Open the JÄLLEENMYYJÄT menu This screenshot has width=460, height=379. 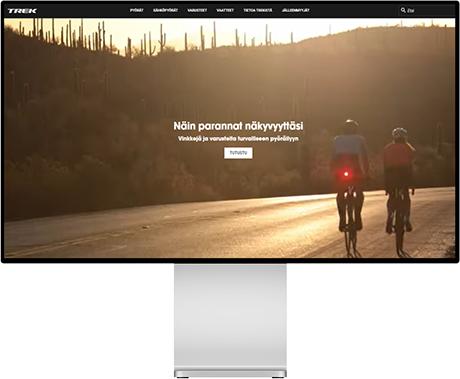pos(295,10)
